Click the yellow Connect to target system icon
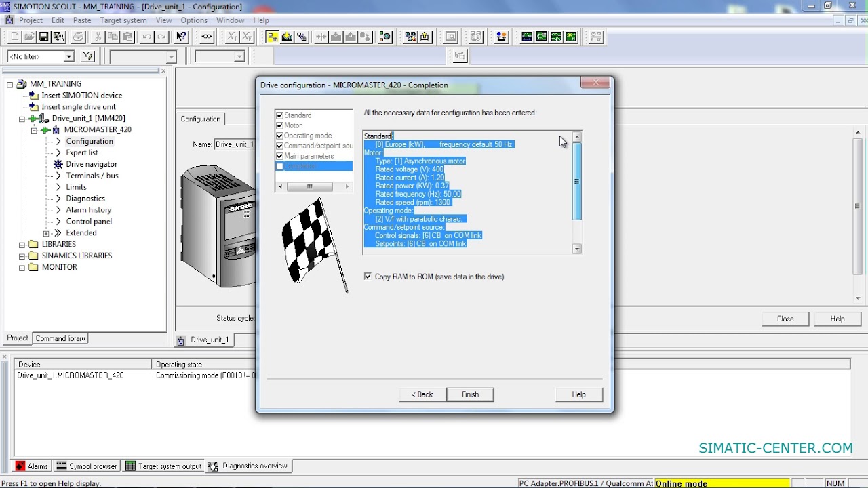Viewport: 868px width, 488px height. pos(272,37)
